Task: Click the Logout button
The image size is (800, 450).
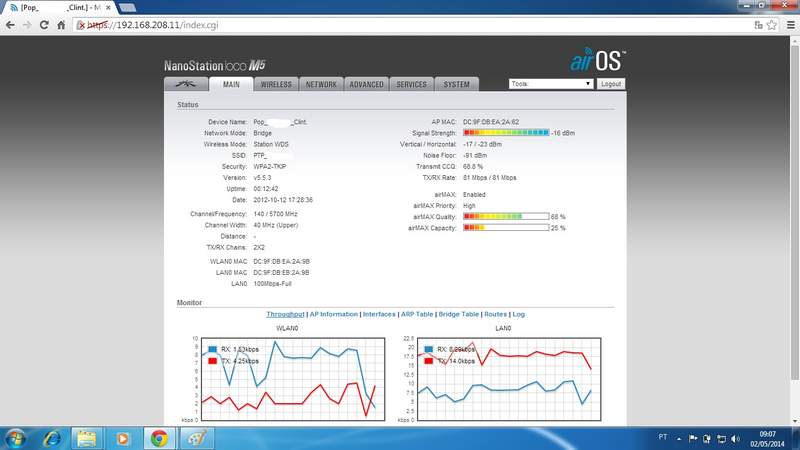Action: click(x=611, y=84)
